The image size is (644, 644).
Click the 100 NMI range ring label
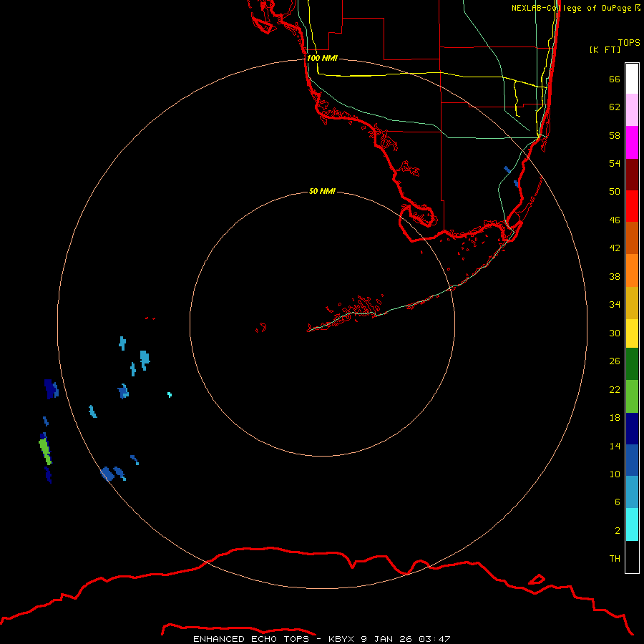pyautogui.click(x=322, y=58)
